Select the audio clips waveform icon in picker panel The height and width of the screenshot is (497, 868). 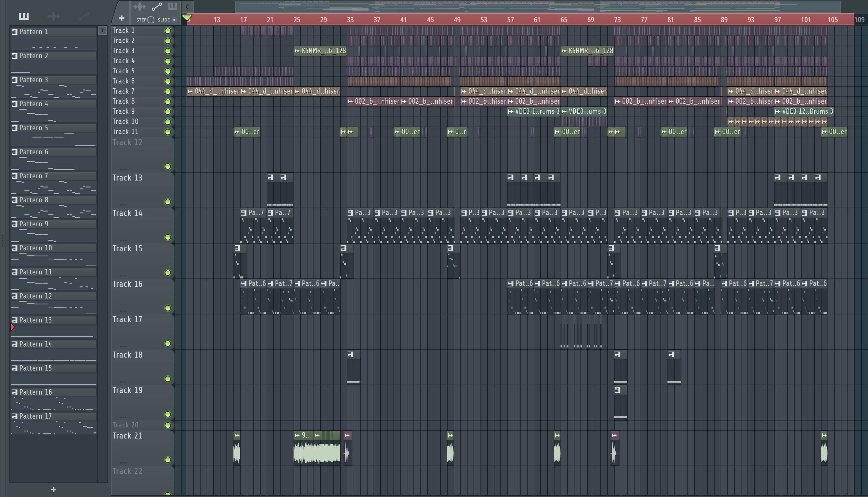(53, 16)
